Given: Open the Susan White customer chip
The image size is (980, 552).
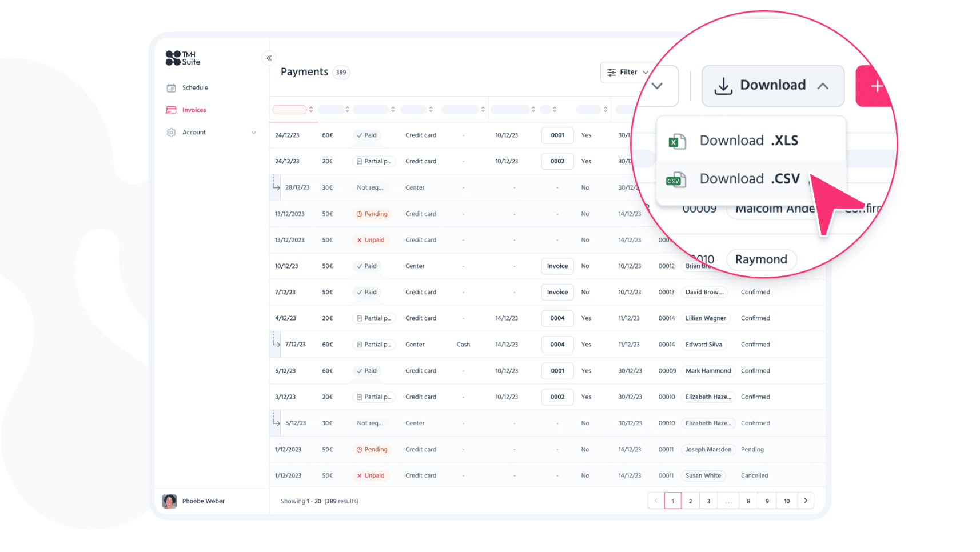Looking at the screenshot, I should coord(703,476).
